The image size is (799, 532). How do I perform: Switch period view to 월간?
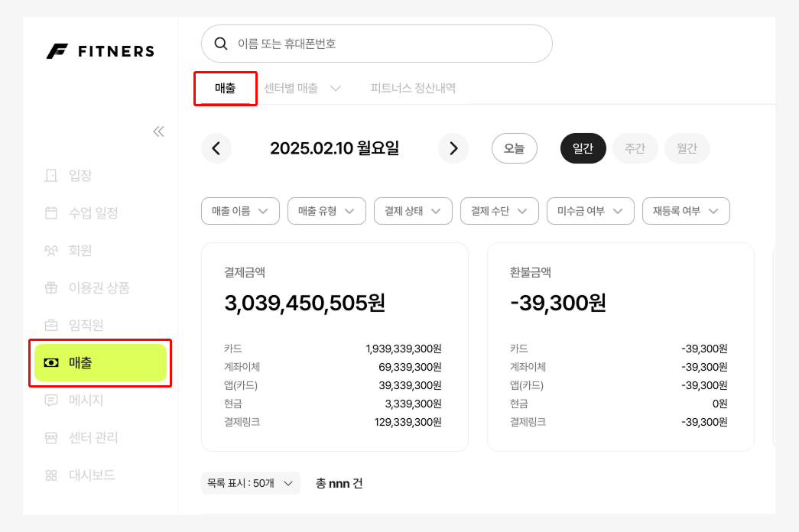click(687, 148)
